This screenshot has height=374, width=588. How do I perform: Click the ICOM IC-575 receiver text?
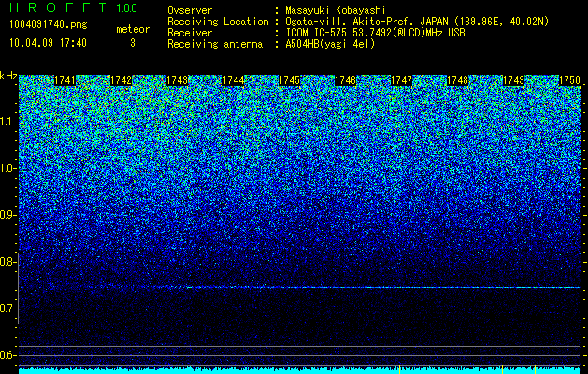coord(375,33)
